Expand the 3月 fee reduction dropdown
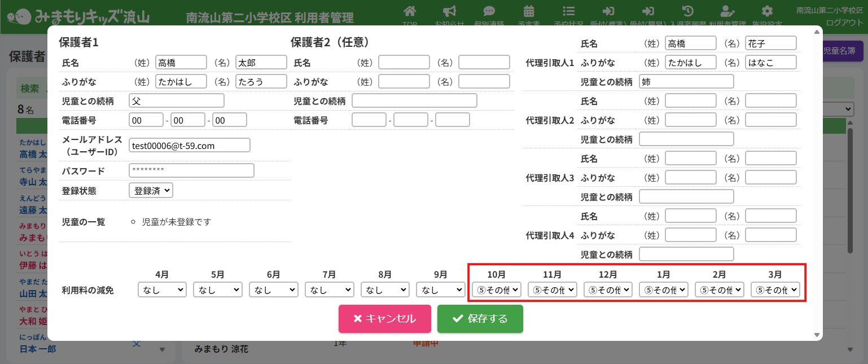 pos(775,290)
